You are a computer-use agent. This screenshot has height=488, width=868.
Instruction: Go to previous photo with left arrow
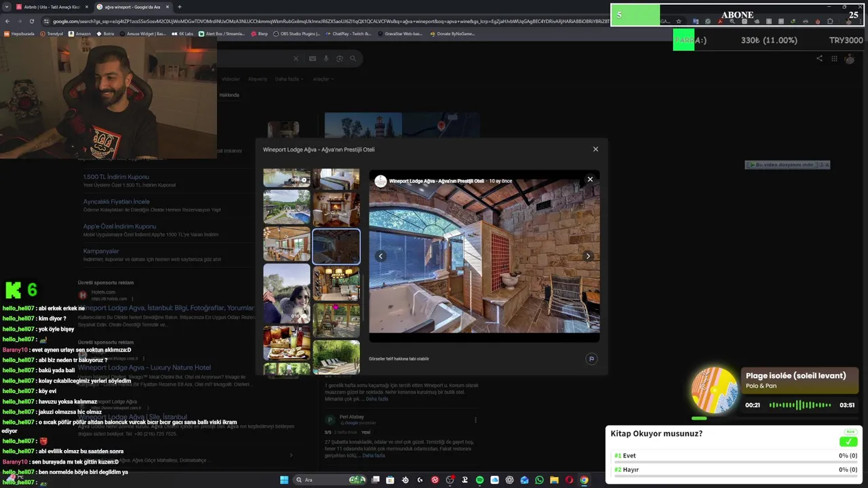point(381,256)
